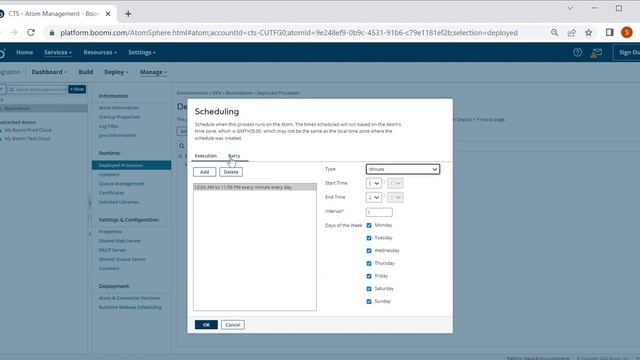Open Shared Queue Server settings

pyautogui.click(x=122, y=259)
